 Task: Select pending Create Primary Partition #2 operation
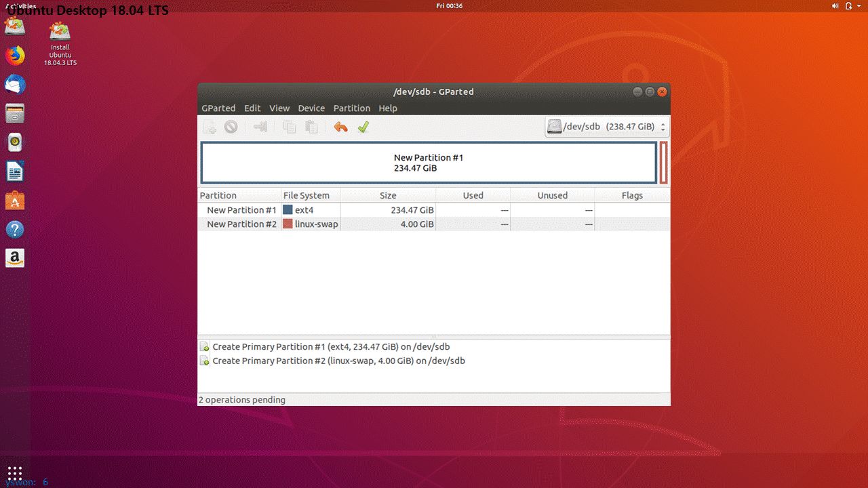pos(332,361)
